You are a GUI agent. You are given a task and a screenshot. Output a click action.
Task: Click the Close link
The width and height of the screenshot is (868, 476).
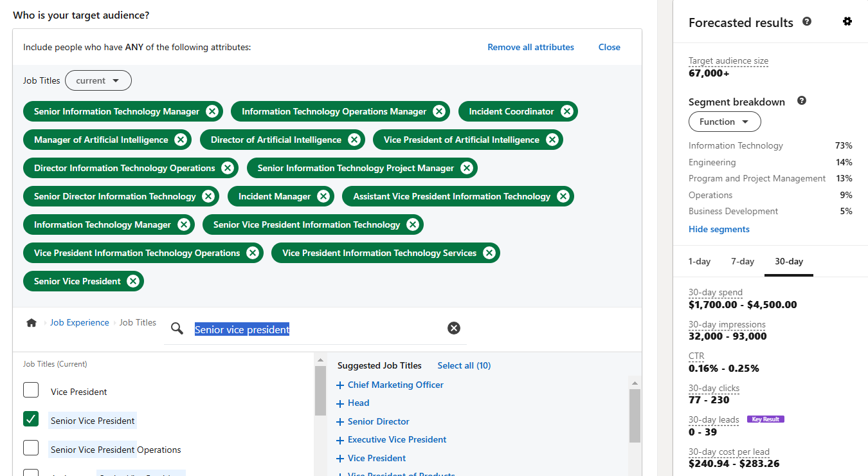(x=610, y=47)
